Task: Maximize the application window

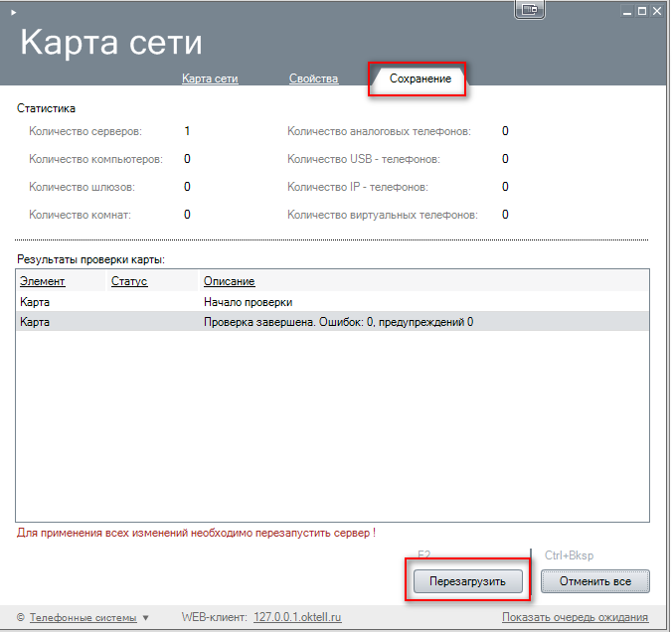Action: [642, 10]
